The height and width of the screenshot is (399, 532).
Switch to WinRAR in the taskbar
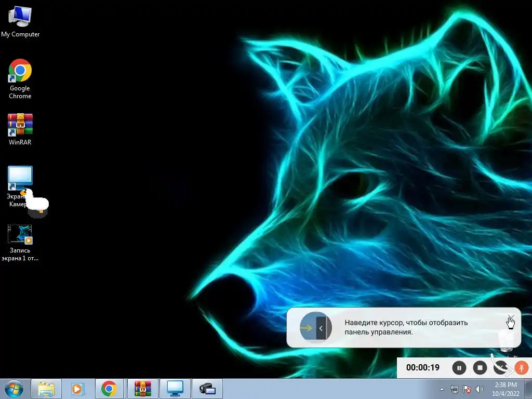[143, 389]
